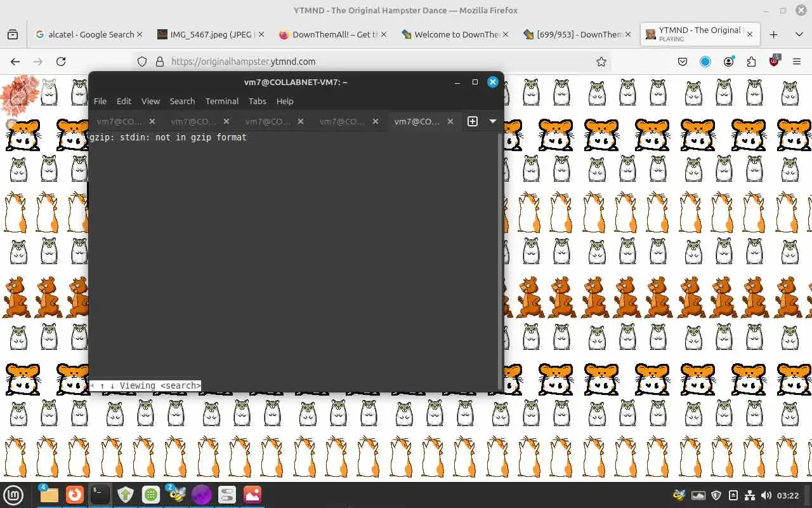The width and height of the screenshot is (812, 508).
Task: Close the fourth terminal tab
Action: tap(376, 121)
